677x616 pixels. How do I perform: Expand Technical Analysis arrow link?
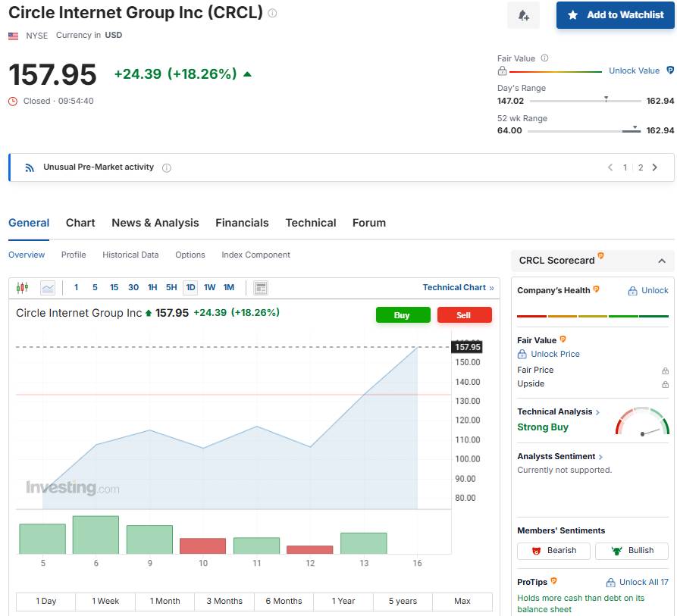(597, 412)
